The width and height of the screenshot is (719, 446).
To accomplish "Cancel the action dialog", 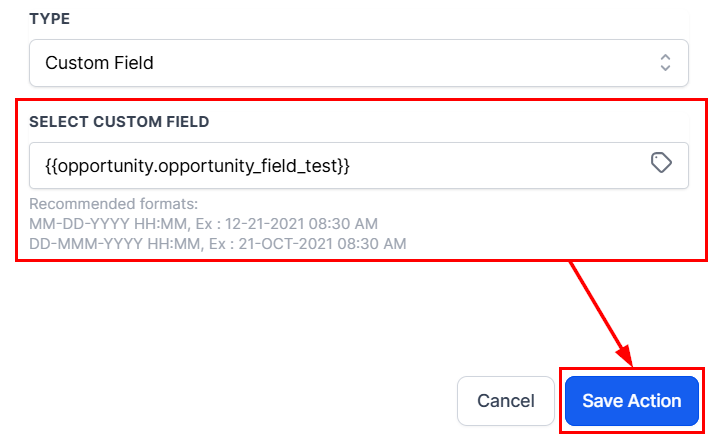I will coord(506,401).
